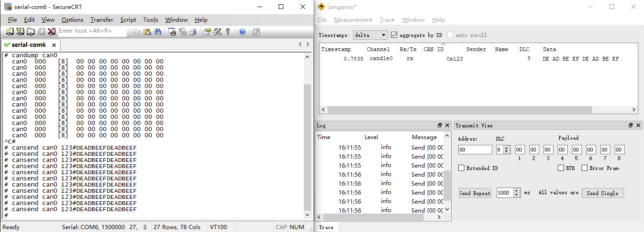Open the File menu in SecureCRT
Viewport: 644px width, 232px height.
12,20
